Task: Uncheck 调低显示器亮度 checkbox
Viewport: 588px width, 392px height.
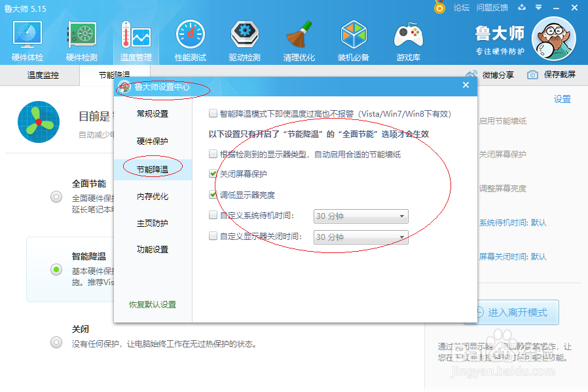Action: (x=213, y=195)
